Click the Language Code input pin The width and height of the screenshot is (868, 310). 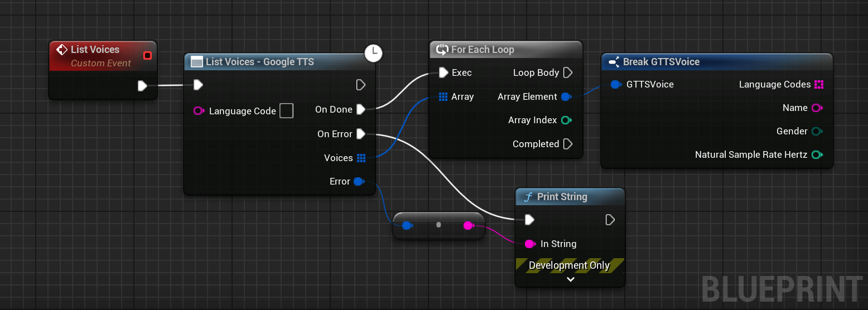[x=199, y=111]
